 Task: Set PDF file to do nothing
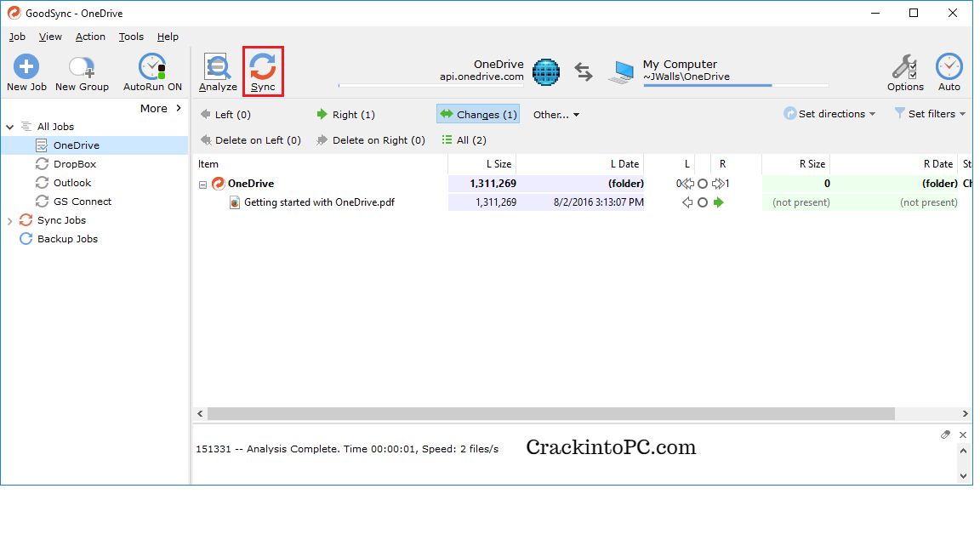(x=703, y=202)
